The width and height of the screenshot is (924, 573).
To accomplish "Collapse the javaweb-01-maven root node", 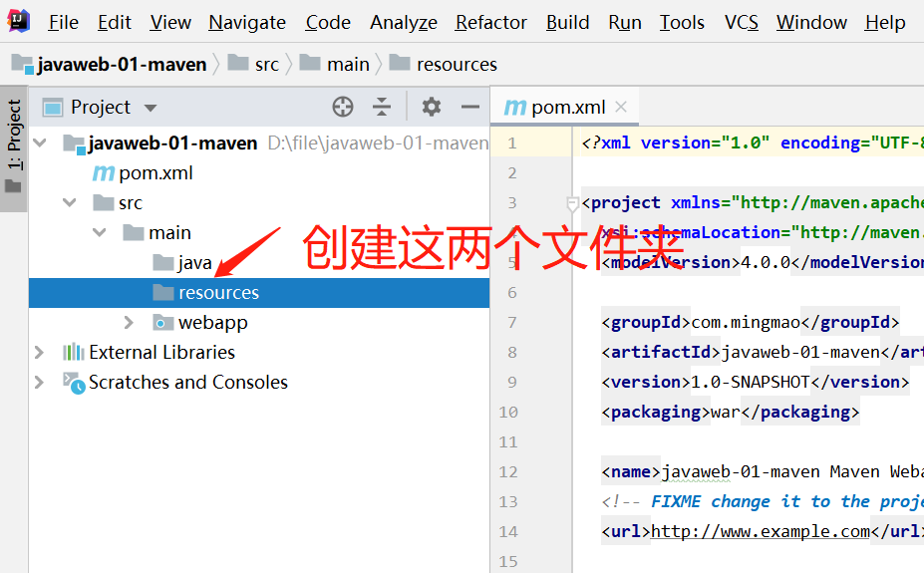I will 40,143.
